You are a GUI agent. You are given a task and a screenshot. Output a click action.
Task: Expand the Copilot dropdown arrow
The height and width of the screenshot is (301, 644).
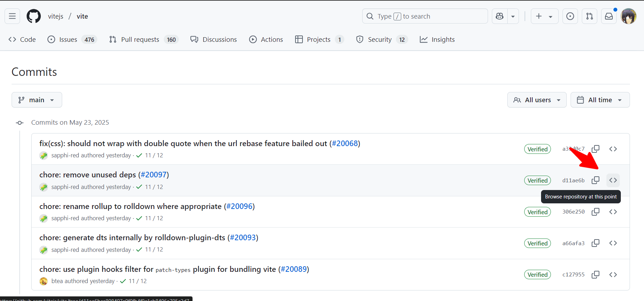513,16
